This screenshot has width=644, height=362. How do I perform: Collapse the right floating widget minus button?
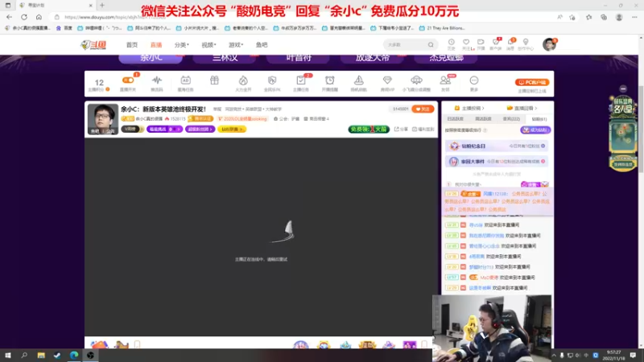click(x=623, y=88)
